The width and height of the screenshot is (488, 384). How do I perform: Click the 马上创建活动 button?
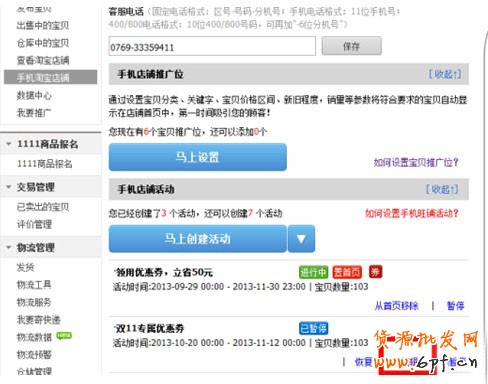tap(198, 239)
